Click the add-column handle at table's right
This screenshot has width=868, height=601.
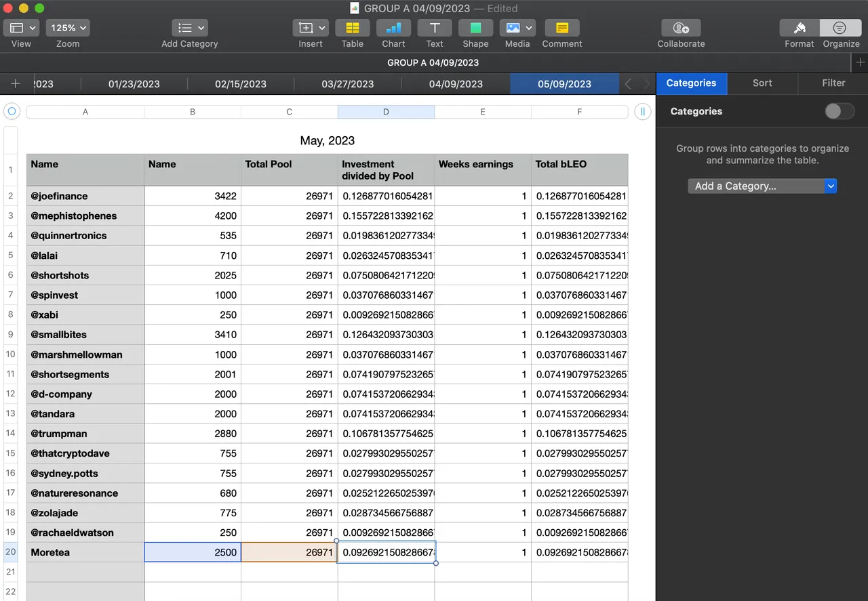tap(642, 112)
